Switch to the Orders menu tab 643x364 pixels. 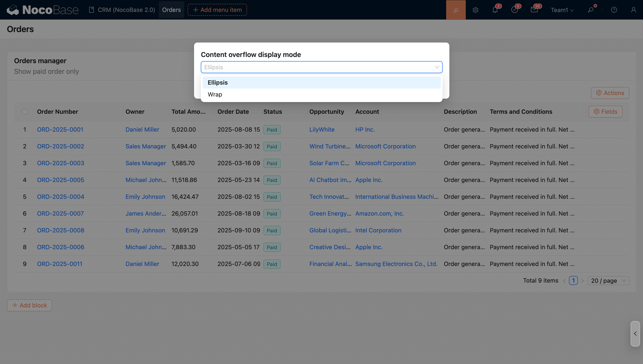point(171,10)
